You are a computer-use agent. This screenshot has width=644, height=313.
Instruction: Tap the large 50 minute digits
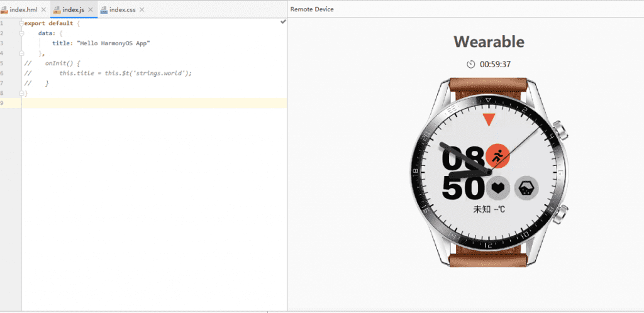click(x=463, y=189)
